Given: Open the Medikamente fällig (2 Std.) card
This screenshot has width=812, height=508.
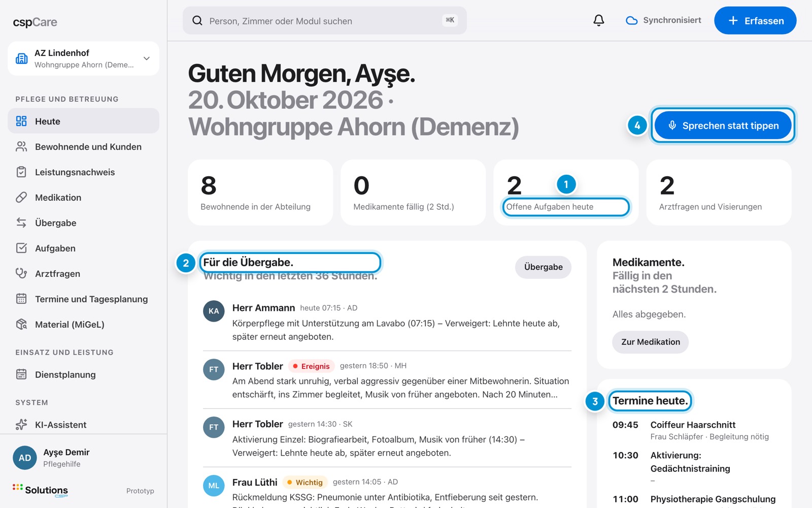Looking at the screenshot, I should [x=413, y=193].
